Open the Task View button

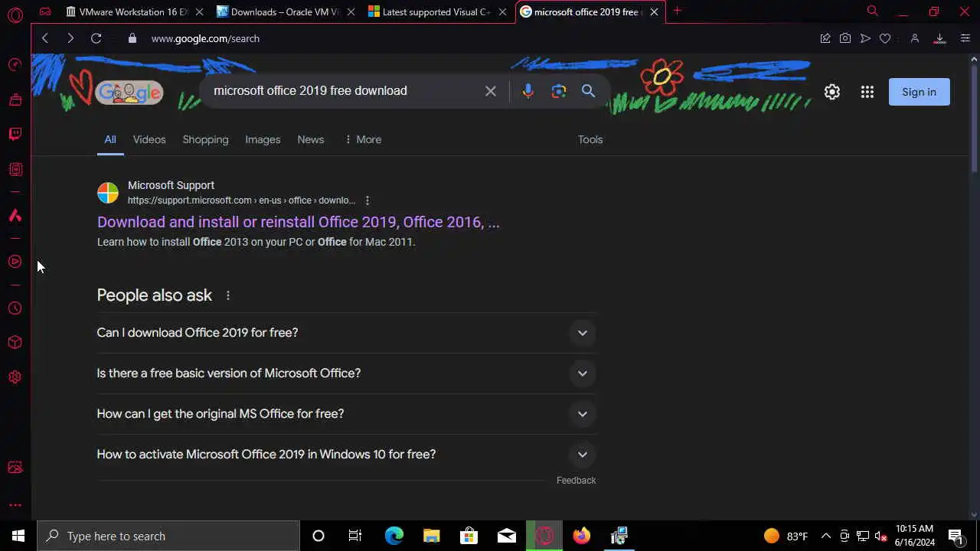pyautogui.click(x=355, y=536)
